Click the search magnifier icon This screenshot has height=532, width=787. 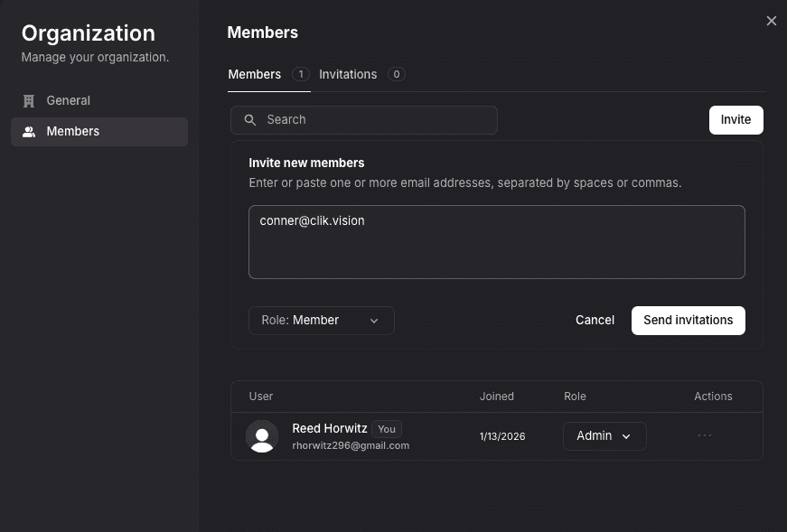pyautogui.click(x=250, y=120)
